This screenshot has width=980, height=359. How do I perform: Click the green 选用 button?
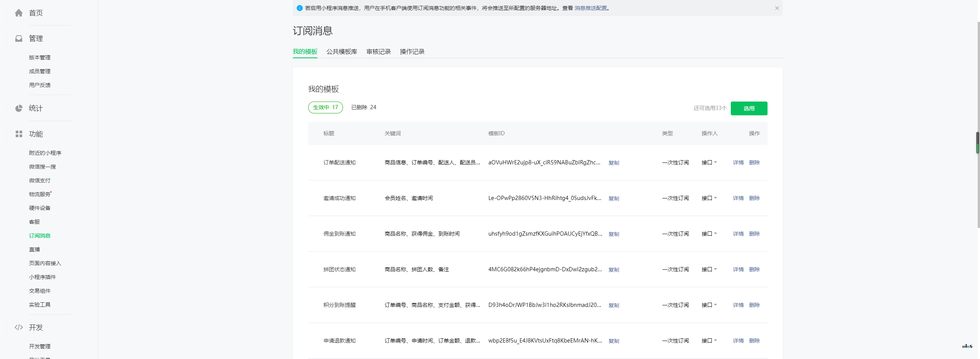(x=749, y=108)
